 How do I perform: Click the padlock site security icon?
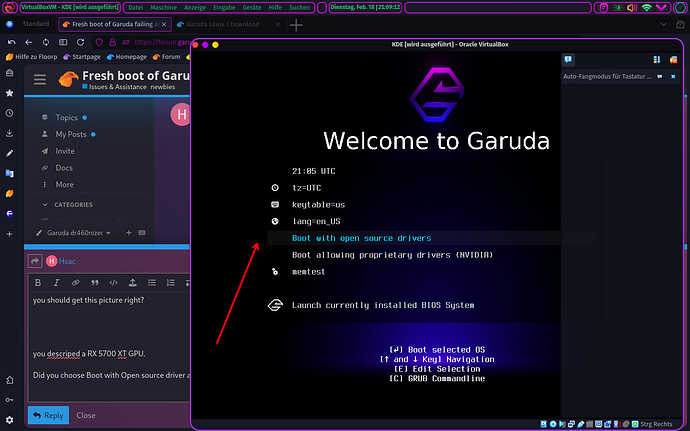(113, 42)
